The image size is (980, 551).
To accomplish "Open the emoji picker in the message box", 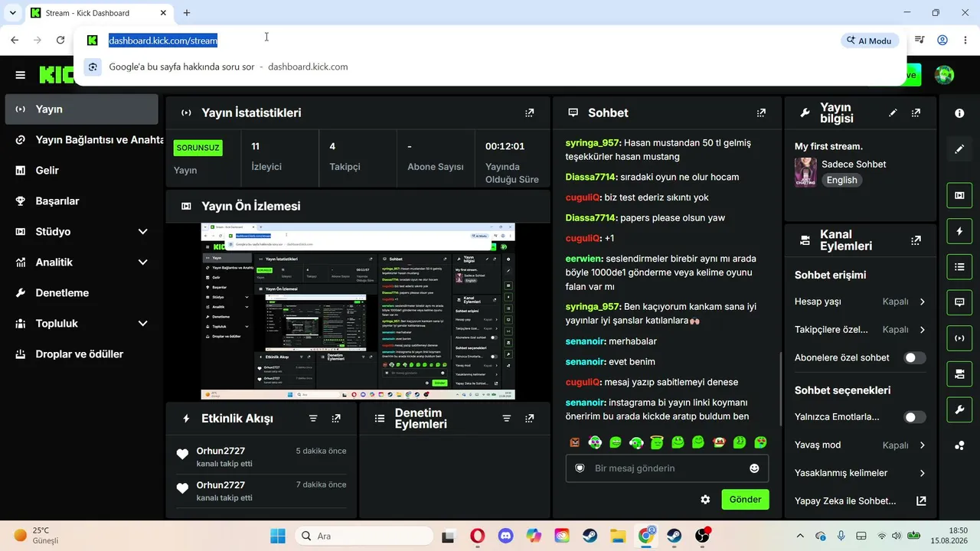I will click(754, 468).
